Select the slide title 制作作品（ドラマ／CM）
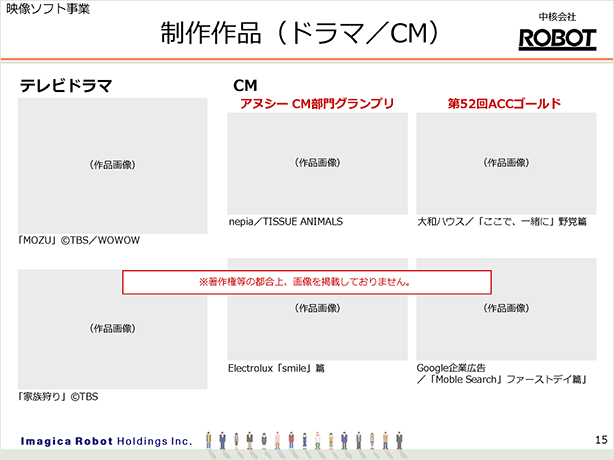 [300, 33]
